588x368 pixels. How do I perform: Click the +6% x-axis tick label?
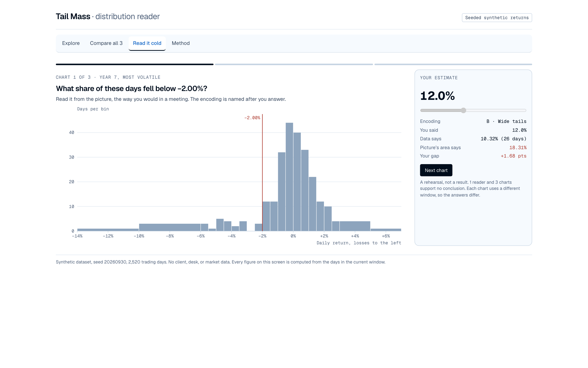coord(386,236)
